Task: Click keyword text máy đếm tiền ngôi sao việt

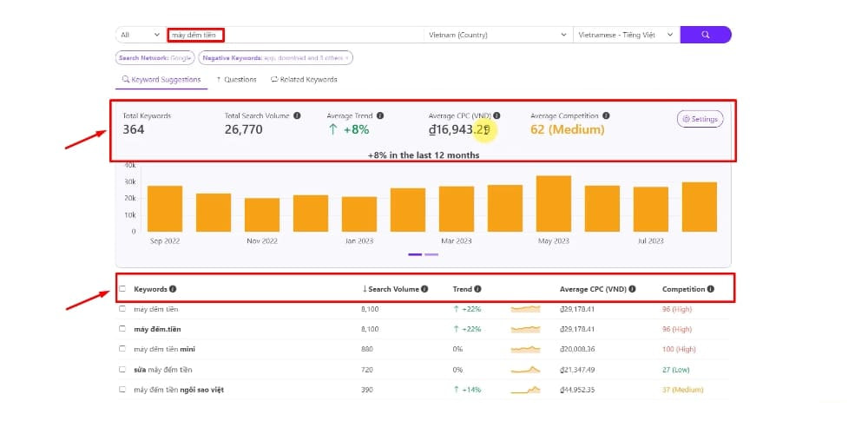Action: [179, 390]
